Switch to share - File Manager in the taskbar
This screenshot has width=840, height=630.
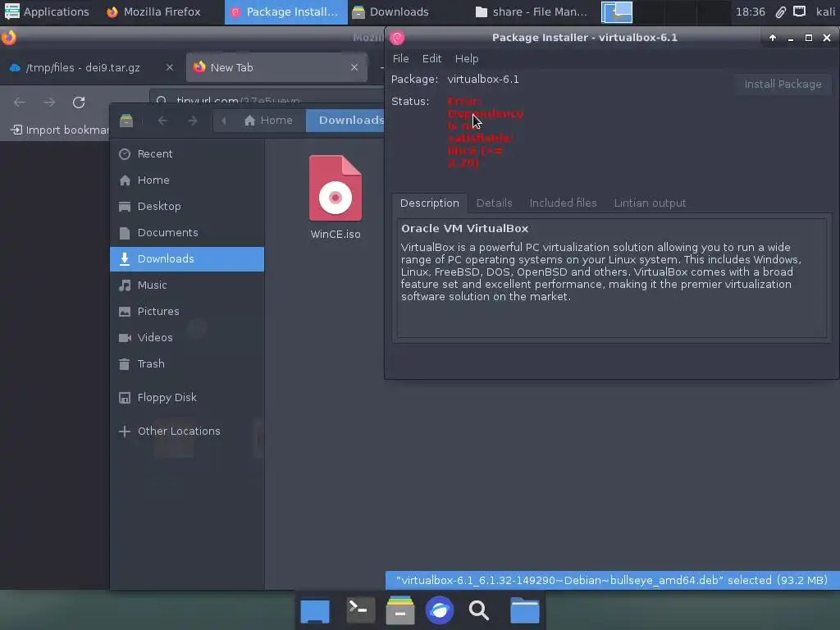(x=532, y=11)
